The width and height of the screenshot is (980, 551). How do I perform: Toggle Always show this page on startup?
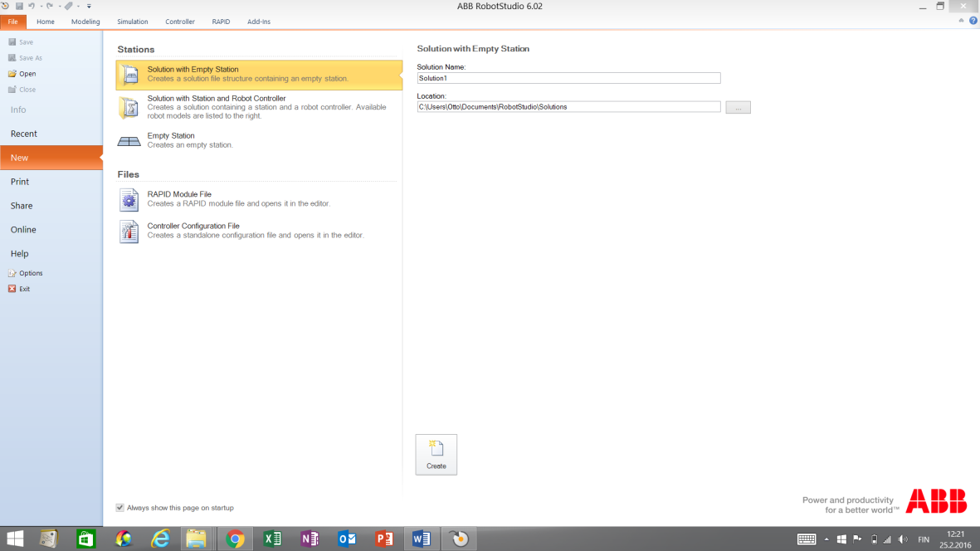120,508
